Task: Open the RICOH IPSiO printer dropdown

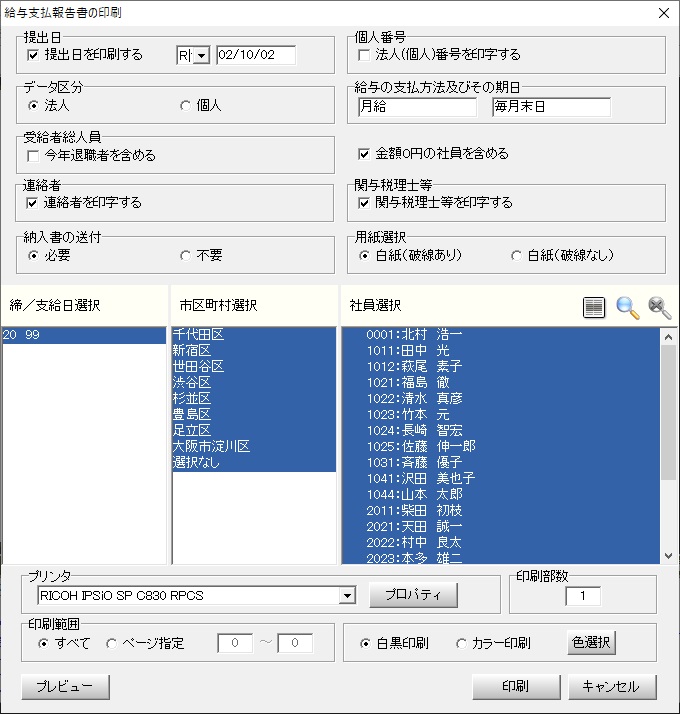Action: tap(348, 596)
